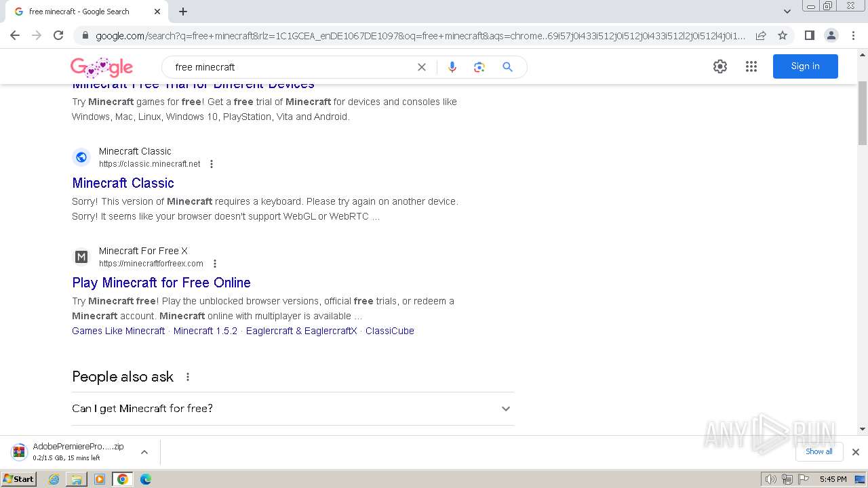Go back to the previous page
The height and width of the screenshot is (488, 868).
coord(15,35)
